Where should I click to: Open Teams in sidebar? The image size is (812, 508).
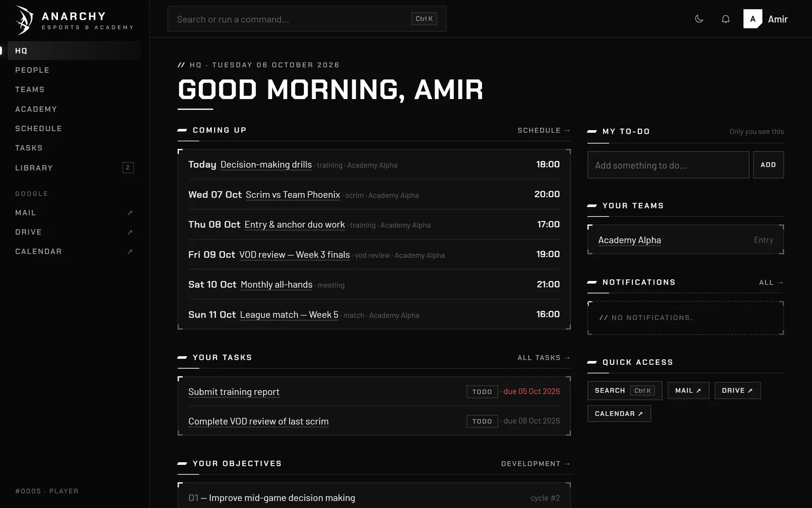click(74, 89)
